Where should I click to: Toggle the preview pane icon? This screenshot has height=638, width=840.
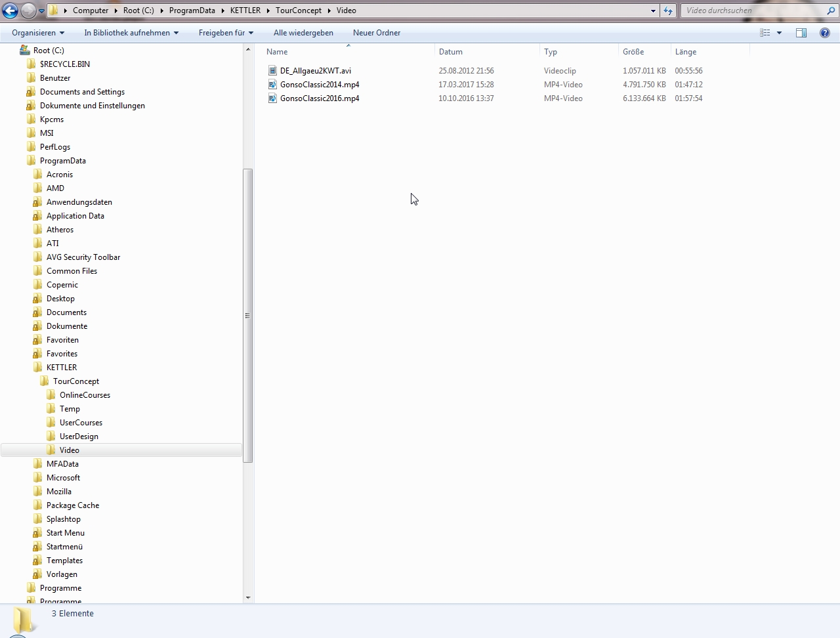(x=801, y=33)
